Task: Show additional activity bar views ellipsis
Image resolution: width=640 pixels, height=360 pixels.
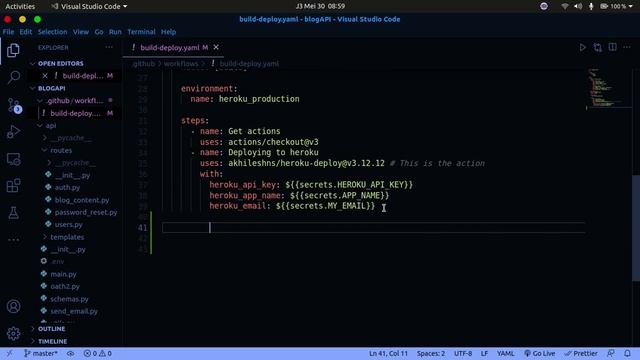Action: [13, 240]
